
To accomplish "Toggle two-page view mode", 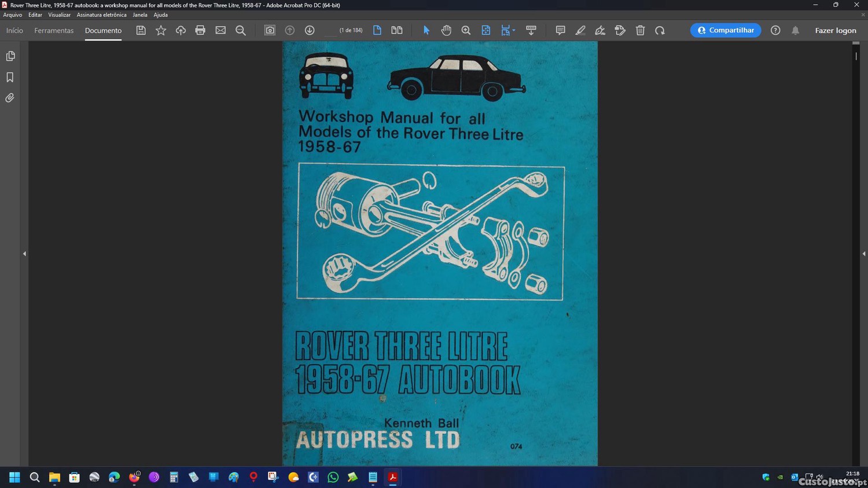I will 397,30.
